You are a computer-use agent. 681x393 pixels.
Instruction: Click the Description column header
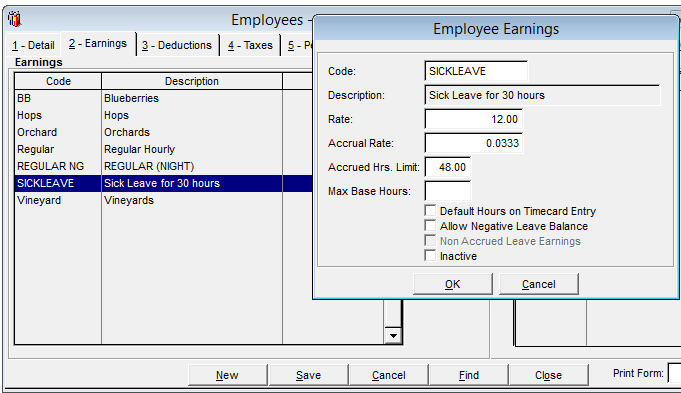(192, 81)
